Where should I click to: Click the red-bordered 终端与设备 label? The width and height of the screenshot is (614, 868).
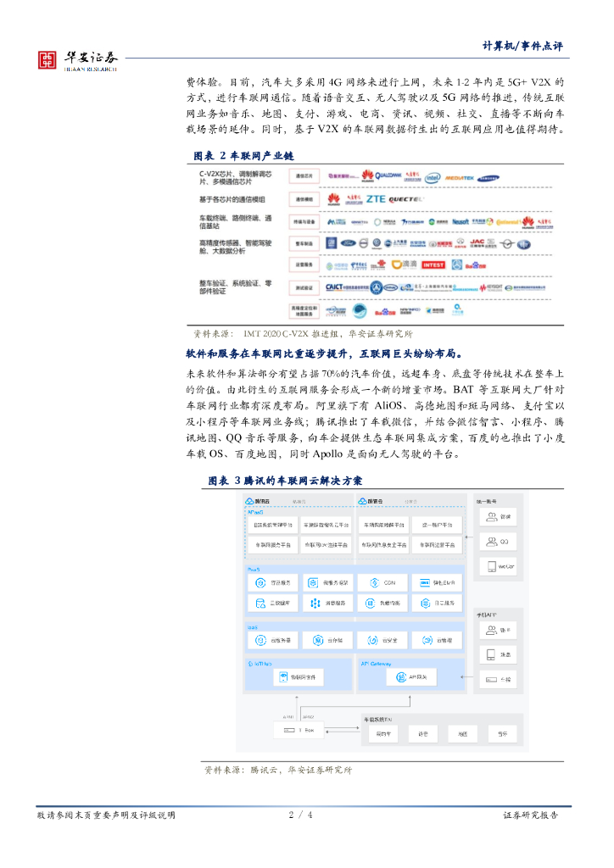(304, 221)
